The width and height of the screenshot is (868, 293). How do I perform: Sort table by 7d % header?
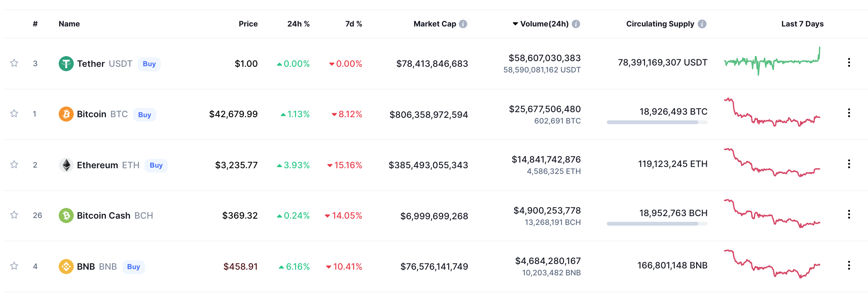coord(354,24)
